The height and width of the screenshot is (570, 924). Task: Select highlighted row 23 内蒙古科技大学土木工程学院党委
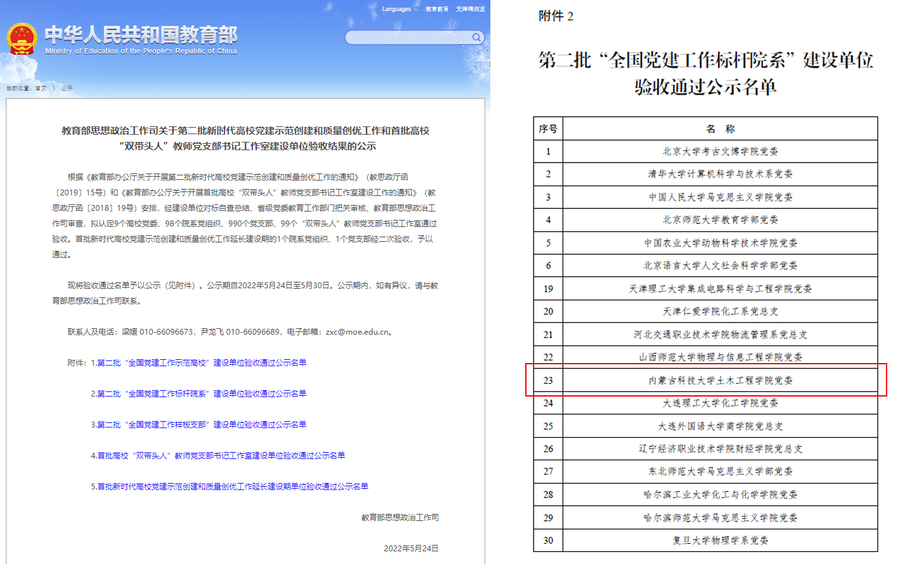[720, 380]
